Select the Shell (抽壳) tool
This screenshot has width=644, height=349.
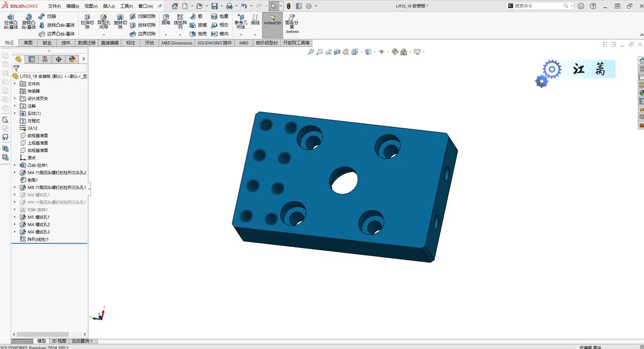[x=198, y=34]
